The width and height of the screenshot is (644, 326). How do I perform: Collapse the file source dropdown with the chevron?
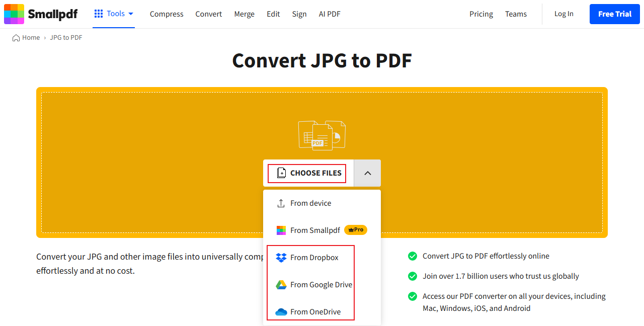[x=367, y=173]
